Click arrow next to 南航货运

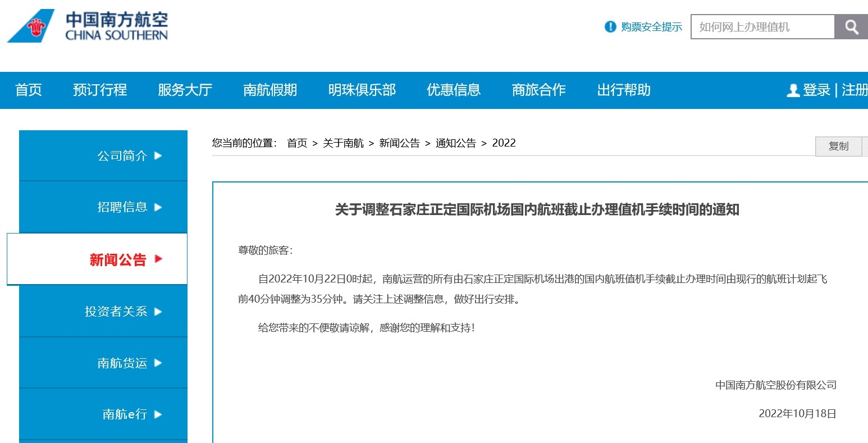click(x=158, y=363)
